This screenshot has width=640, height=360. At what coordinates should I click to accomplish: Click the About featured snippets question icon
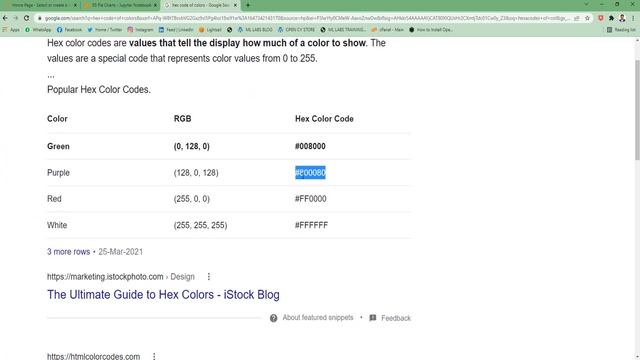pos(273,318)
